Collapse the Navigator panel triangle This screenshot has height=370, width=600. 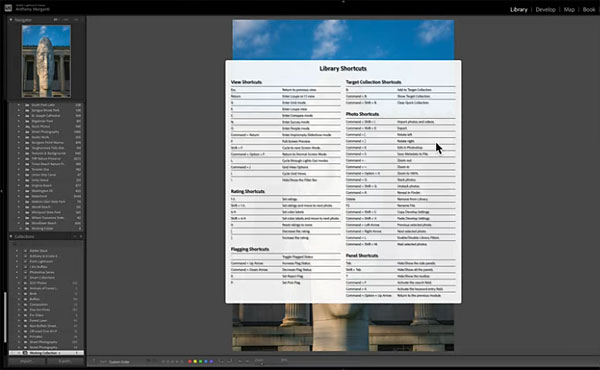click(11, 20)
